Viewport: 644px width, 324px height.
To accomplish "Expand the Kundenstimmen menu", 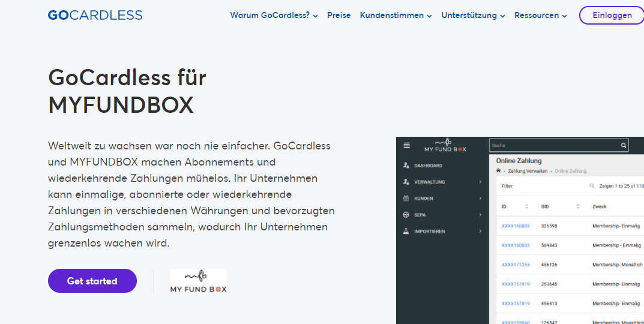I will pyautogui.click(x=396, y=15).
